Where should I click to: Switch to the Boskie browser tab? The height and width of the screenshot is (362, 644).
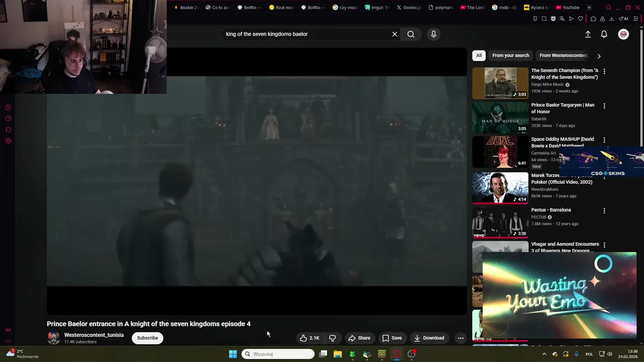[186, 8]
